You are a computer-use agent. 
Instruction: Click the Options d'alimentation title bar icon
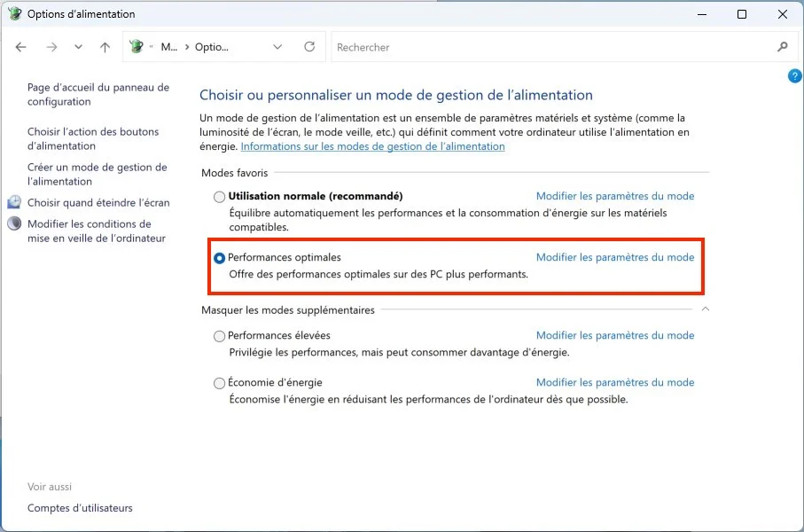coord(14,13)
